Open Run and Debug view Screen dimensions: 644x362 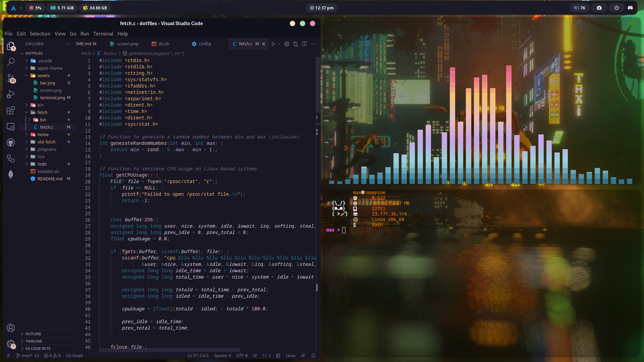coord(11,94)
